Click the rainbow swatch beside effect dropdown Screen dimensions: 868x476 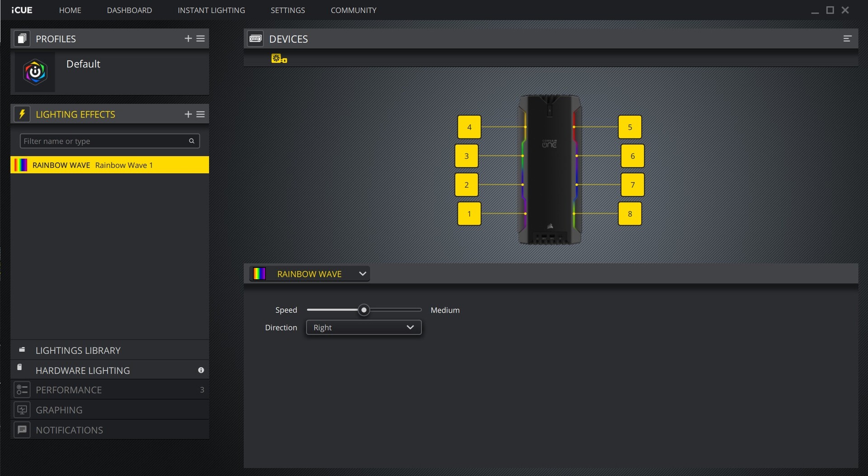tap(259, 274)
